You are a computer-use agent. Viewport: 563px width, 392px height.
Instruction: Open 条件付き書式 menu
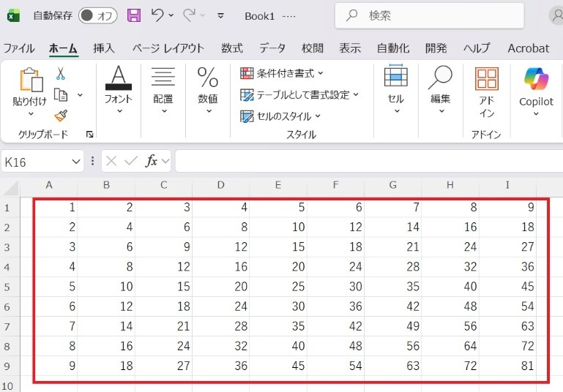tap(282, 74)
